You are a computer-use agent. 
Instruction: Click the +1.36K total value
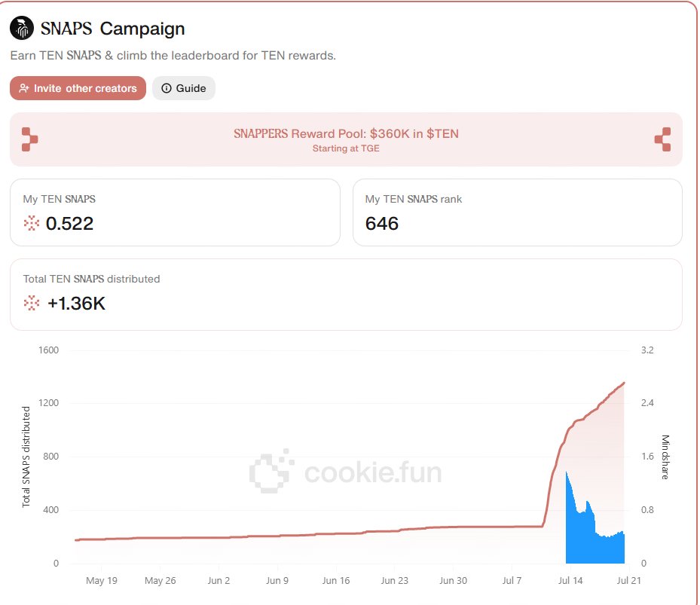click(76, 303)
